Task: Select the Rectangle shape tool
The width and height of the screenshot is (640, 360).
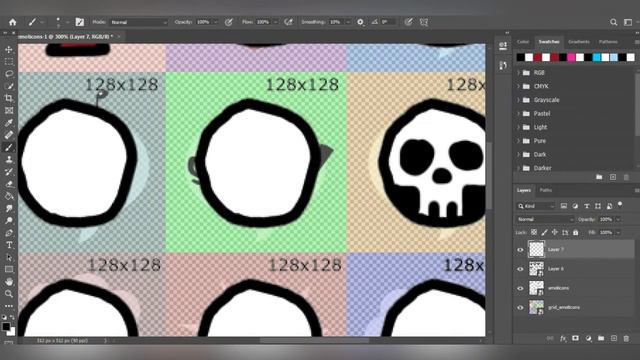Action: tap(9, 269)
